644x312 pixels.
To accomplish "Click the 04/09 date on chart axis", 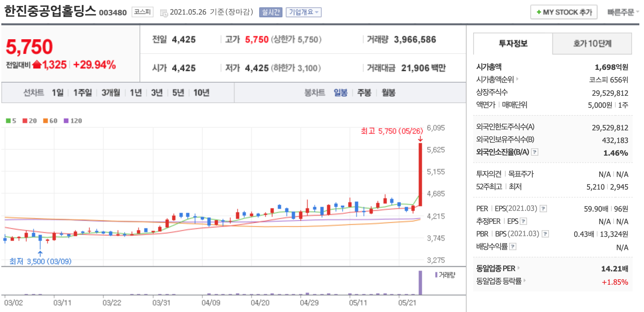I will [x=211, y=303].
